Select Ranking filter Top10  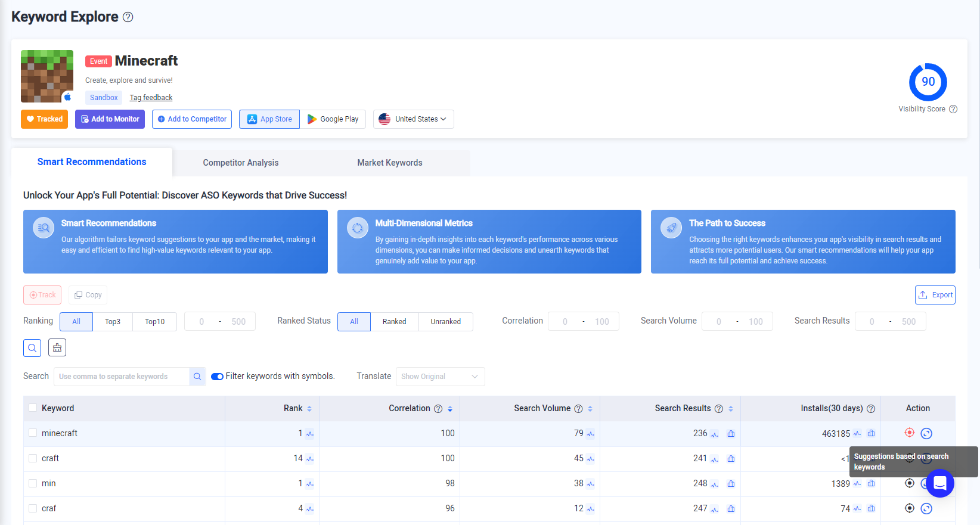155,322
